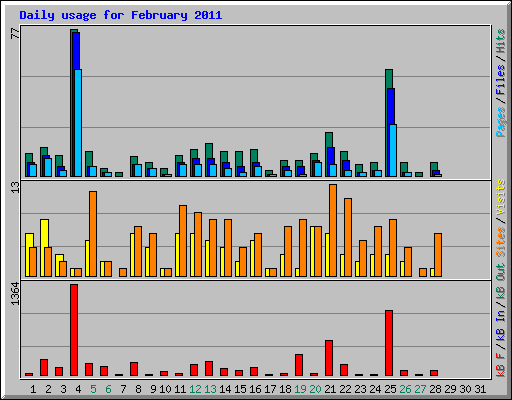Click the "77" hits axis label
This screenshot has height=400, width=512.
(x=15, y=34)
